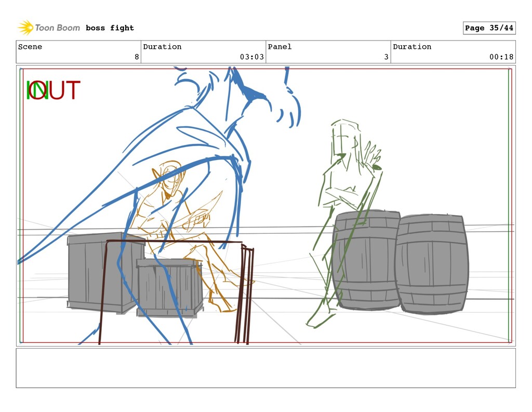Select the 'boss fight' project title
Image resolution: width=532 pixels, height=412 pixels.
[x=110, y=28]
